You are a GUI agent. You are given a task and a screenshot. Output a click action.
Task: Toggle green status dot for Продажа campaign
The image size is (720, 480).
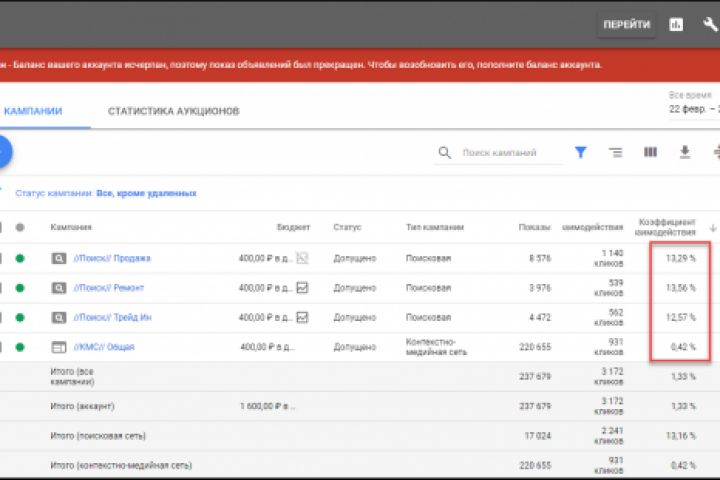pos(19,258)
